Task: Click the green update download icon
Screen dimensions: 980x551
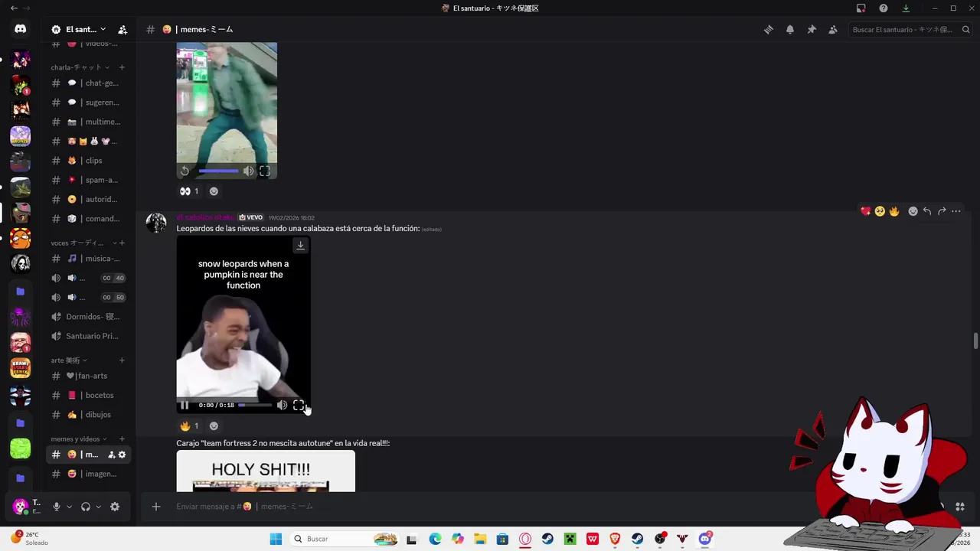Action: pyautogui.click(x=906, y=8)
